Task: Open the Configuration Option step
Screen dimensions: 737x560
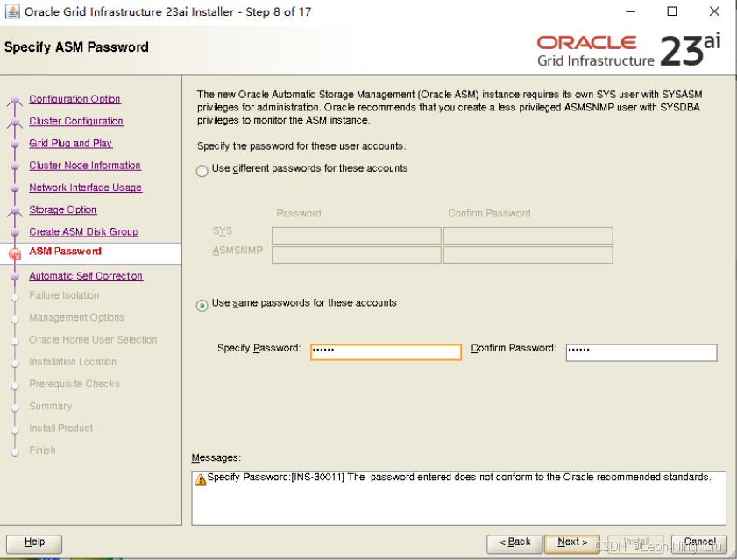Action: click(74, 99)
